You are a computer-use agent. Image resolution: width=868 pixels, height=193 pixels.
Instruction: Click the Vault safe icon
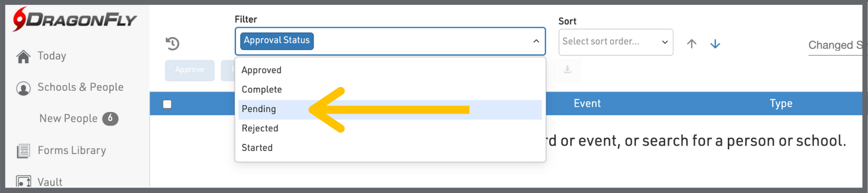(x=23, y=181)
